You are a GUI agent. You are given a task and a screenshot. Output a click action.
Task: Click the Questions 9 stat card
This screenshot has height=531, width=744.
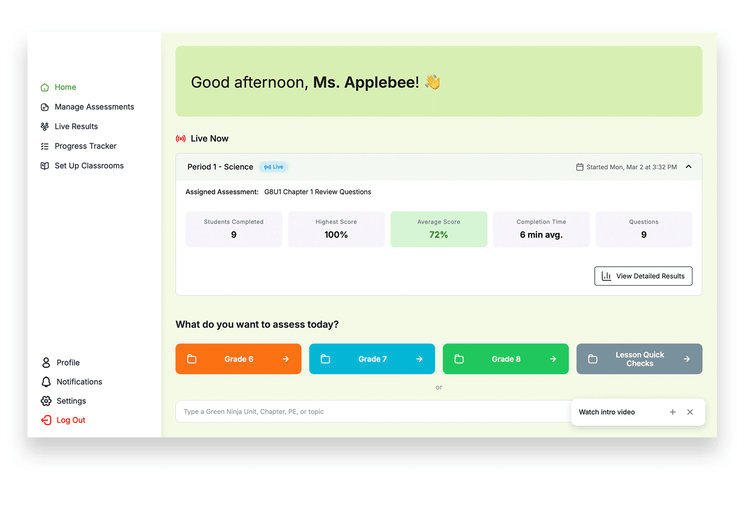tap(643, 229)
